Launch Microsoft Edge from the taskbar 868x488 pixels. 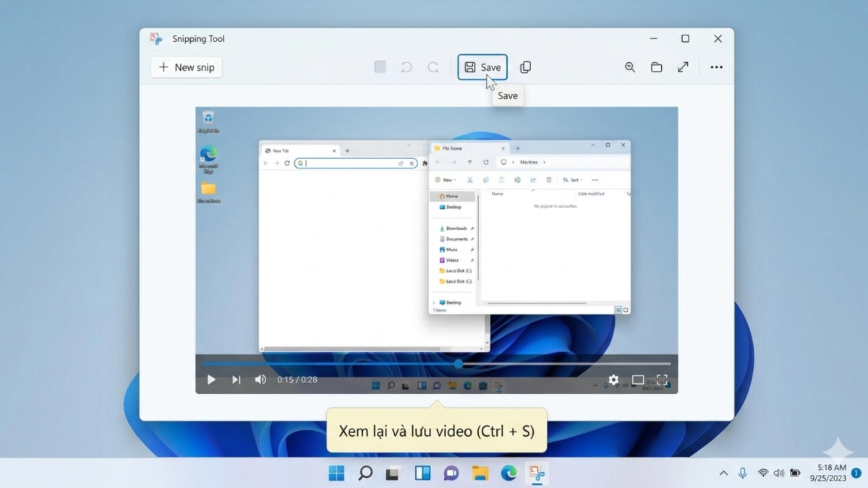pos(509,474)
